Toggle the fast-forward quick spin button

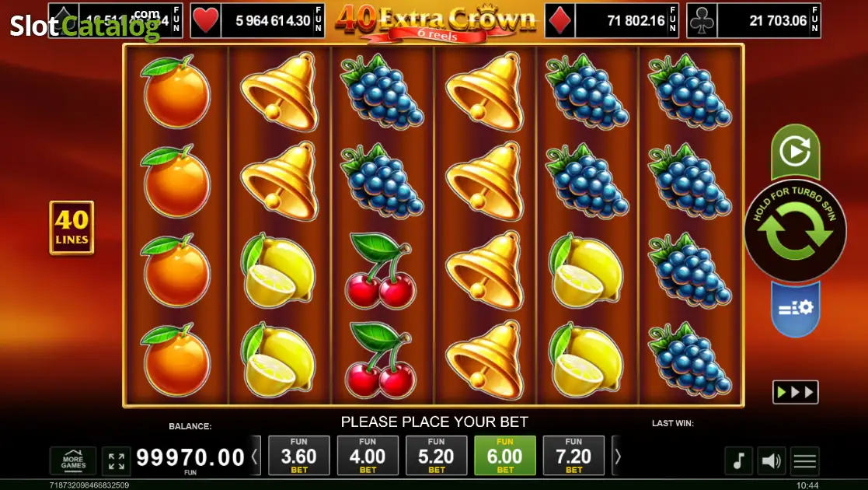[x=796, y=393]
